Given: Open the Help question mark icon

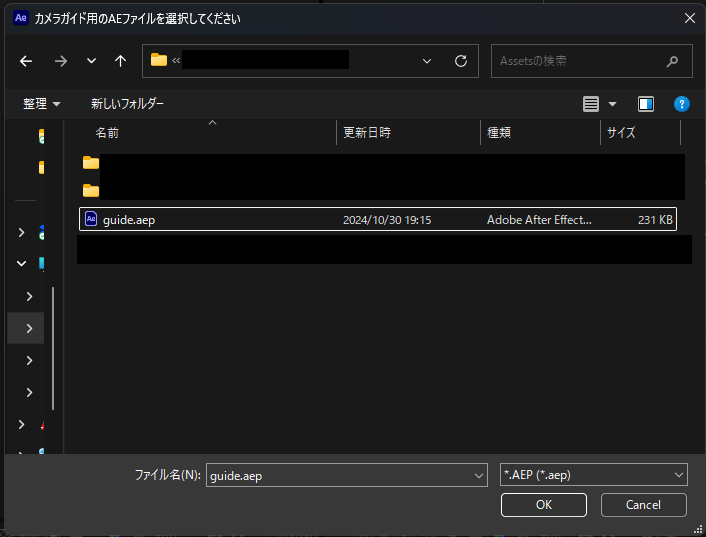Looking at the screenshot, I should point(681,104).
